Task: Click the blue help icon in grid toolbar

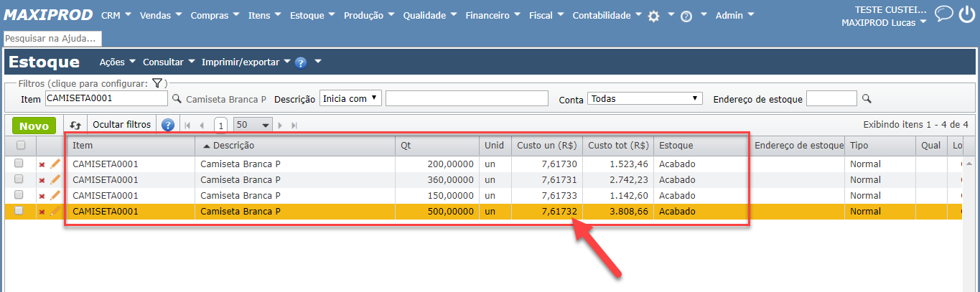Action: [168, 125]
